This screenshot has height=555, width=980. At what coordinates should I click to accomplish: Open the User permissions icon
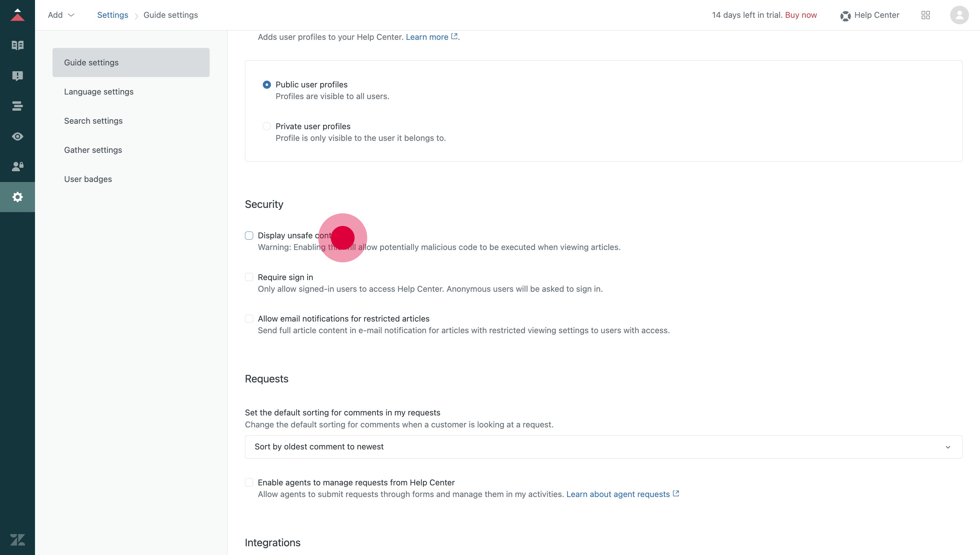click(x=17, y=166)
